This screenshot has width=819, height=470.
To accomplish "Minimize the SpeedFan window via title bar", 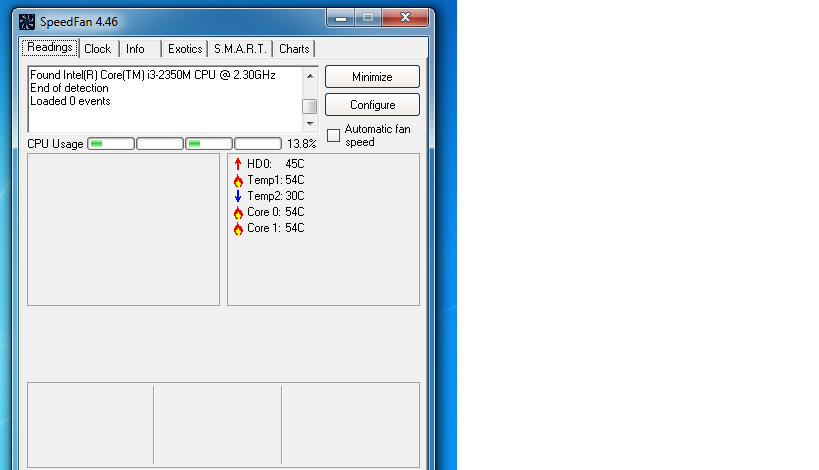I will click(x=341, y=17).
